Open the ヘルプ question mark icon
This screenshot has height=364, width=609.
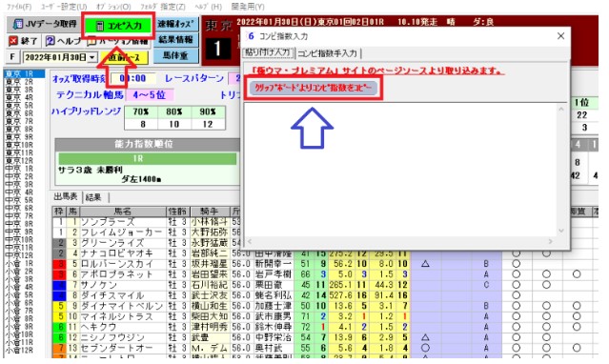point(50,41)
